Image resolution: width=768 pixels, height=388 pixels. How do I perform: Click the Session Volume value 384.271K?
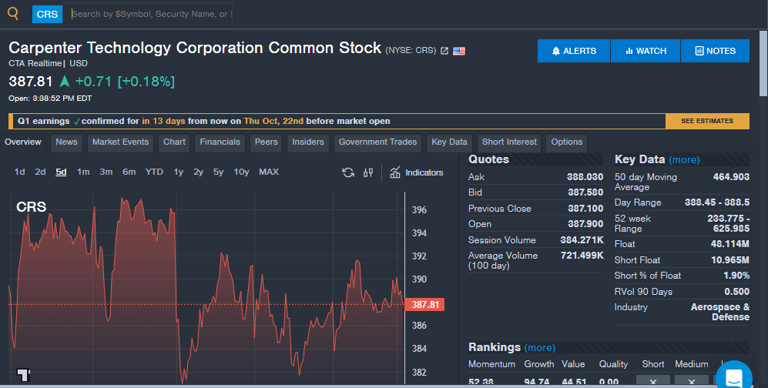(x=582, y=240)
